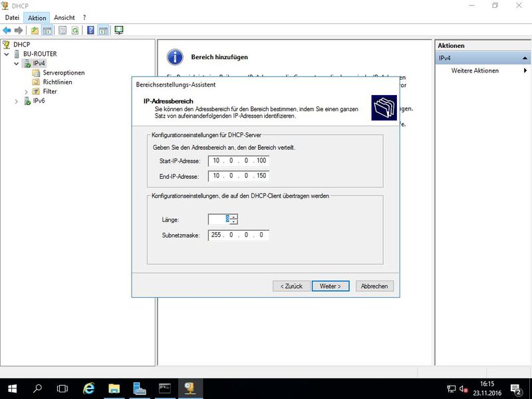Viewport: 532px width, 399px height.
Task: Open Internet Explorer from the taskbar
Action: click(88, 388)
